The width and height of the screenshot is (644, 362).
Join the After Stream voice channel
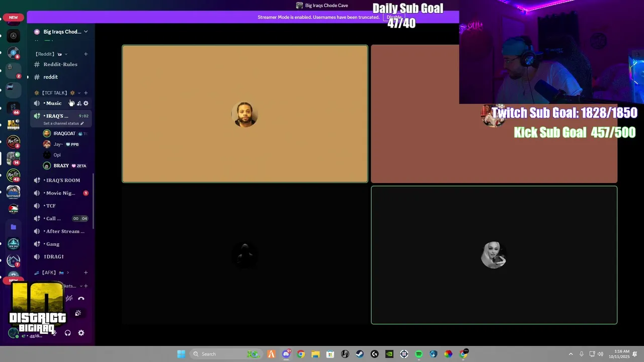coord(61,231)
